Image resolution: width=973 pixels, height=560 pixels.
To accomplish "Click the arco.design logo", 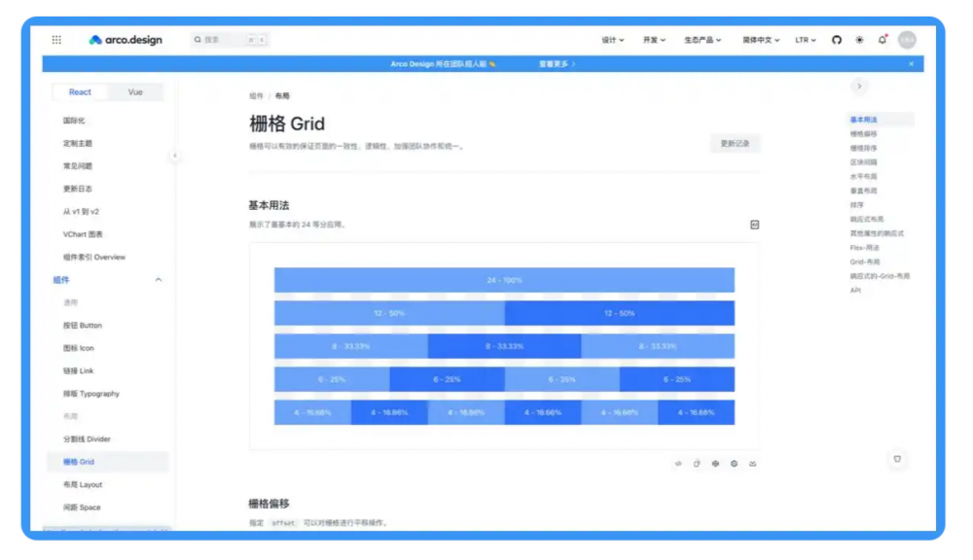I will coord(126,40).
